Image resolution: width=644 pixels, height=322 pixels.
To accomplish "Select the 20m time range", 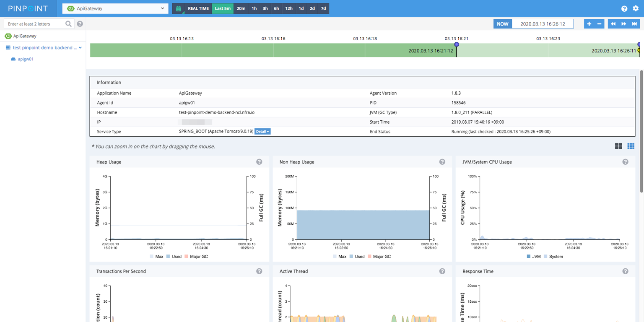I will [241, 8].
